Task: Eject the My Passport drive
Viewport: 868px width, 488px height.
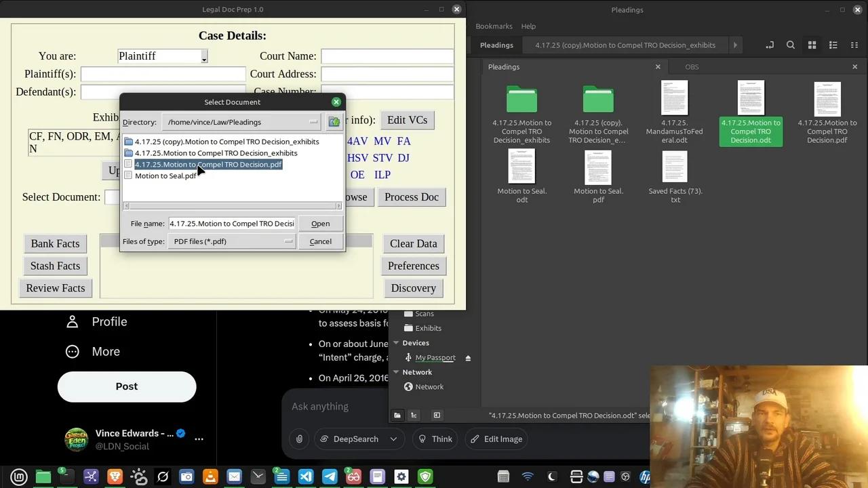Action: pos(468,358)
